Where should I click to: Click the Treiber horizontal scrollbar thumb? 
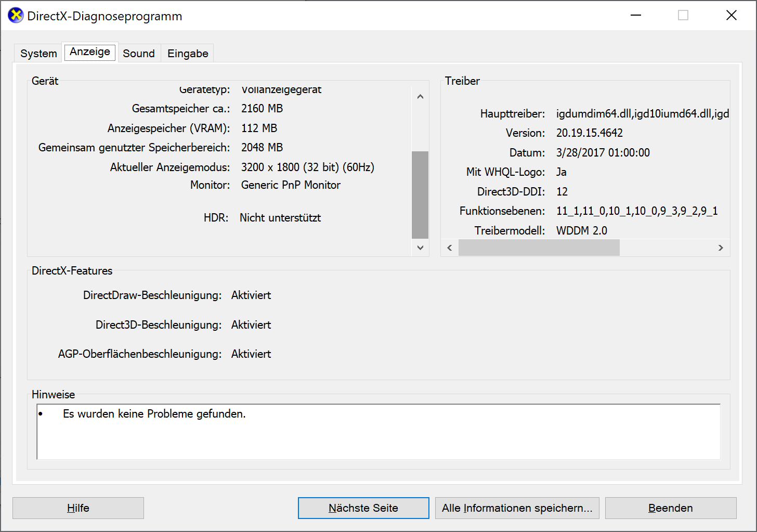click(x=539, y=248)
